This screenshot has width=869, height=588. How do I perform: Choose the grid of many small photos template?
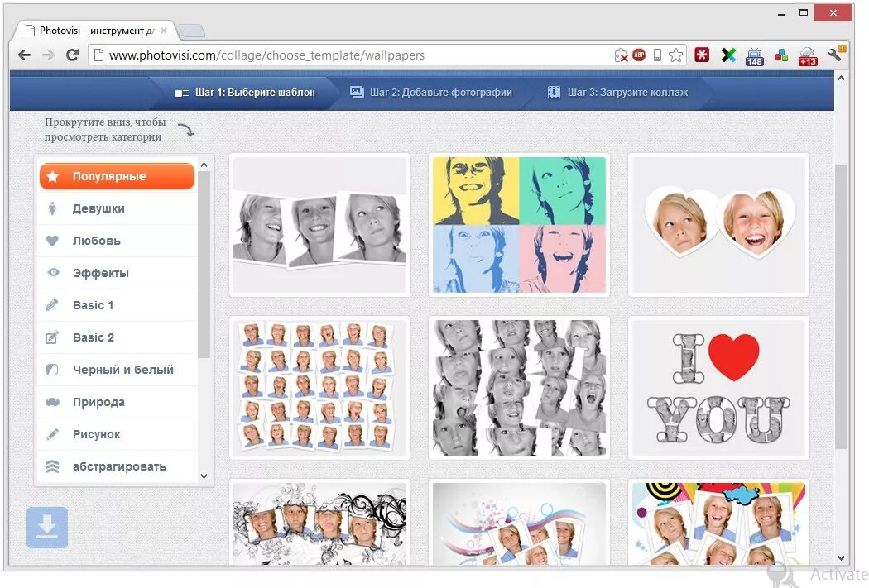[x=319, y=388]
